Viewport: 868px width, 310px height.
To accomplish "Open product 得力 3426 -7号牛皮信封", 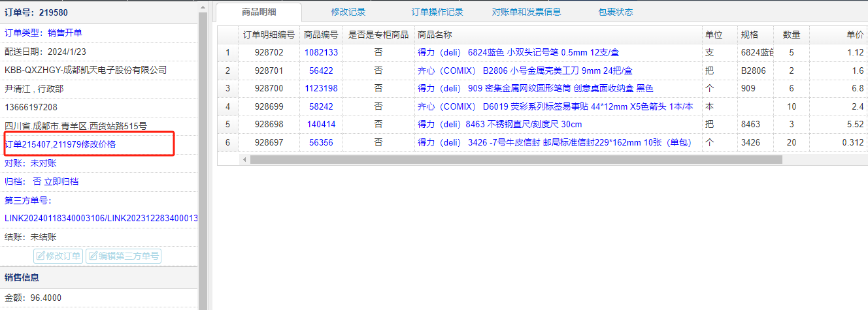I will (554, 142).
